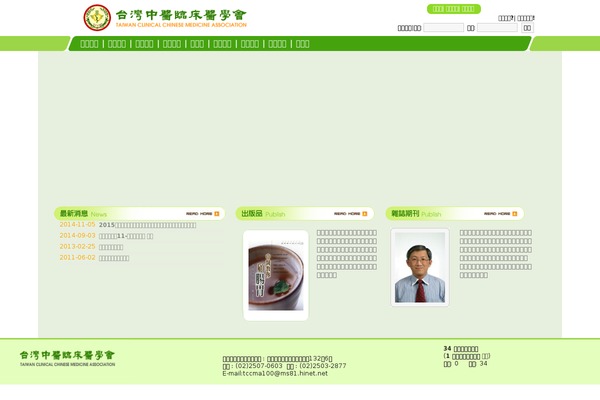Click the orange plus icon in 出版品 header
The width and height of the screenshot is (600, 400).
coord(365,214)
